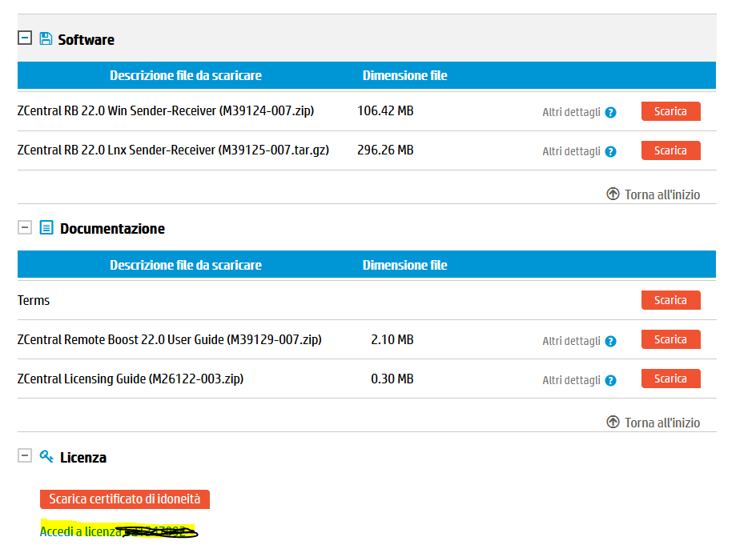Click the key icon beside Licenza heading
The width and height of the screenshot is (756, 545).
(x=46, y=457)
